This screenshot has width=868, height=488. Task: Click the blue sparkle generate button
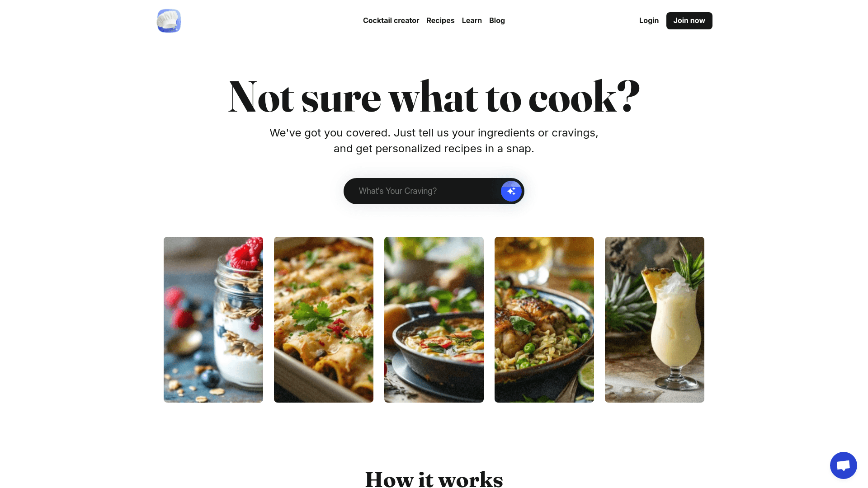[x=511, y=191]
